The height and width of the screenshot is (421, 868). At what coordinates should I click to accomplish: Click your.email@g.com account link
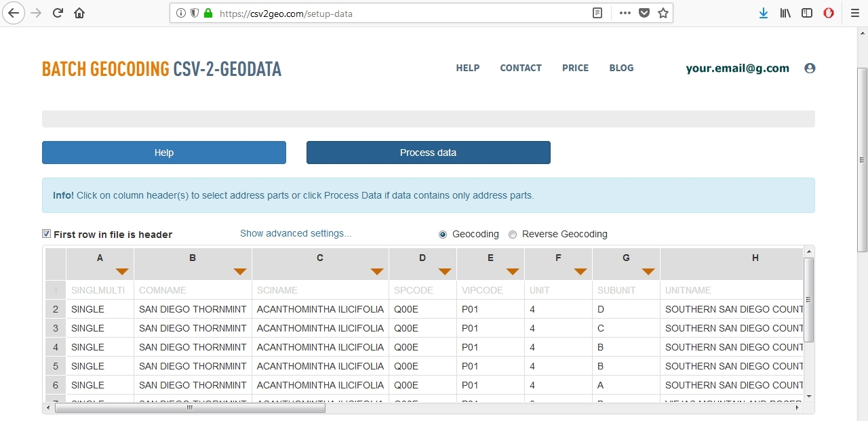click(x=738, y=68)
